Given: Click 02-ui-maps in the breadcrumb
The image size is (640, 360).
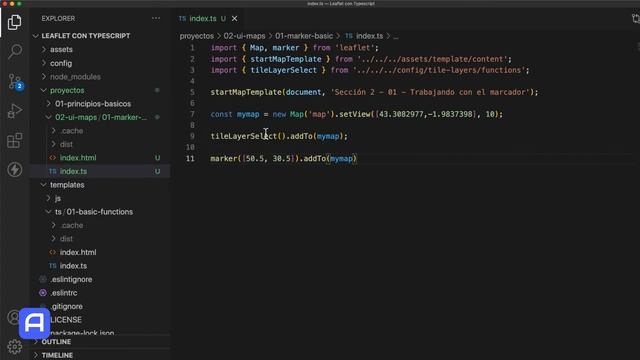Looking at the screenshot, I should [244, 36].
